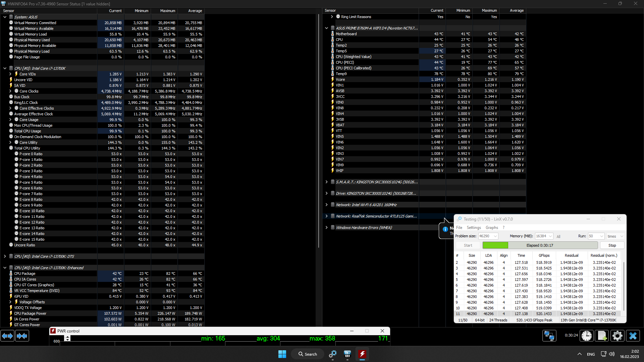This screenshot has height=362, width=644.
Task: Open the Memory (MiB) dropdown
Action: pos(550,236)
